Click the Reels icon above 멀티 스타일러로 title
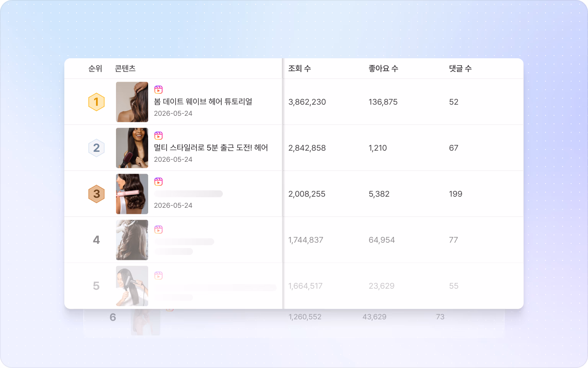Image resolution: width=588 pixels, height=368 pixels. [x=158, y=136]
